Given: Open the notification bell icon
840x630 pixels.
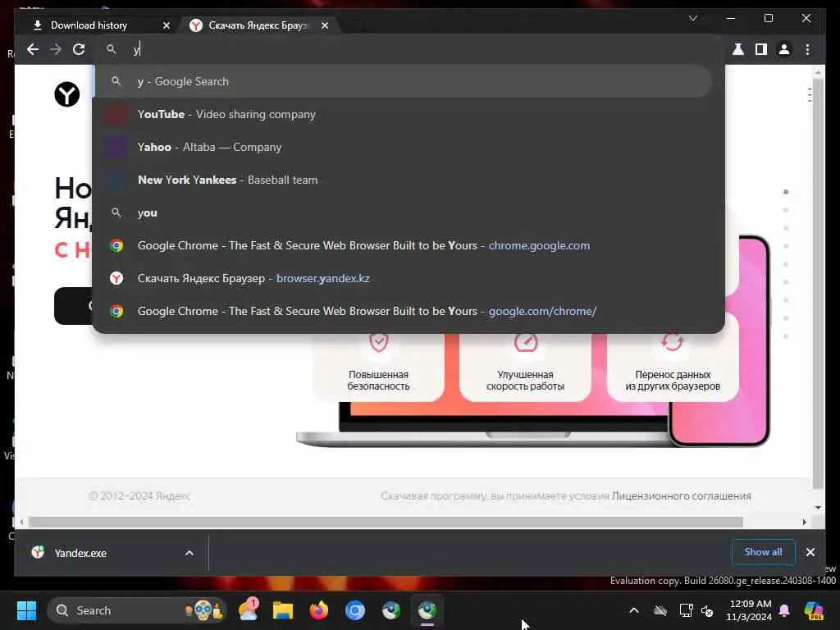Looking at the screenshot, I should click(784, 610).
